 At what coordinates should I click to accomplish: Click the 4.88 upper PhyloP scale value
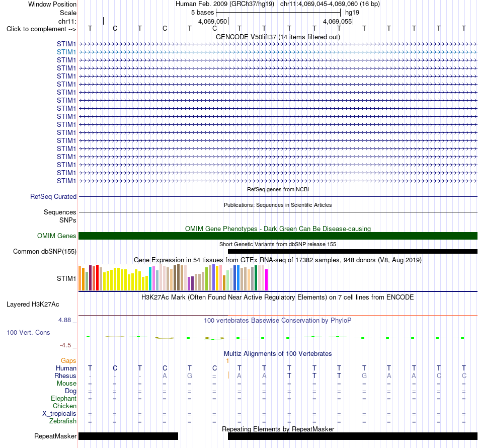(64, 320)
